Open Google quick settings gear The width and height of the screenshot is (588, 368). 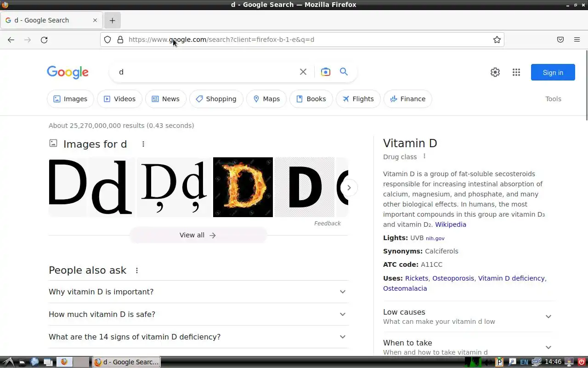(x=495, y=72)
